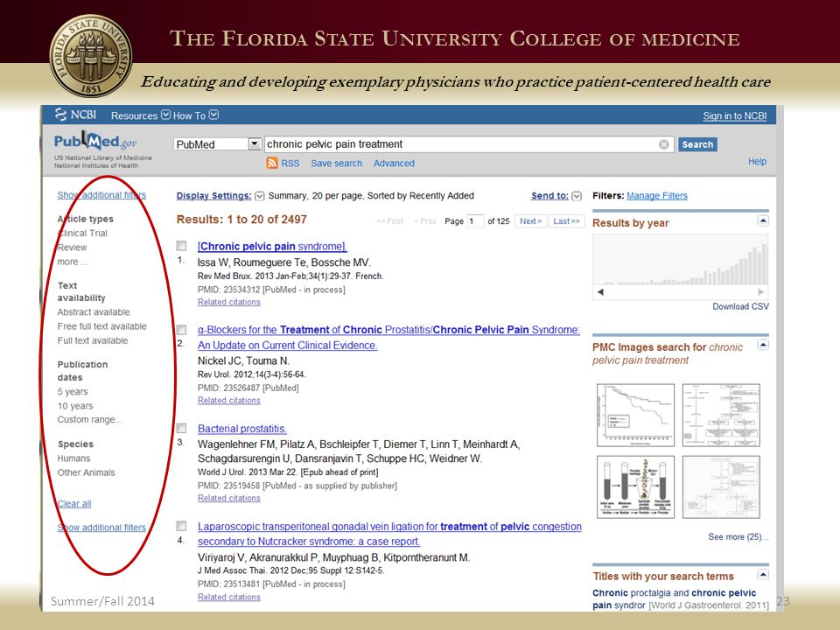
Task: Clear the search box with X icon
Action: coord(664,144)
